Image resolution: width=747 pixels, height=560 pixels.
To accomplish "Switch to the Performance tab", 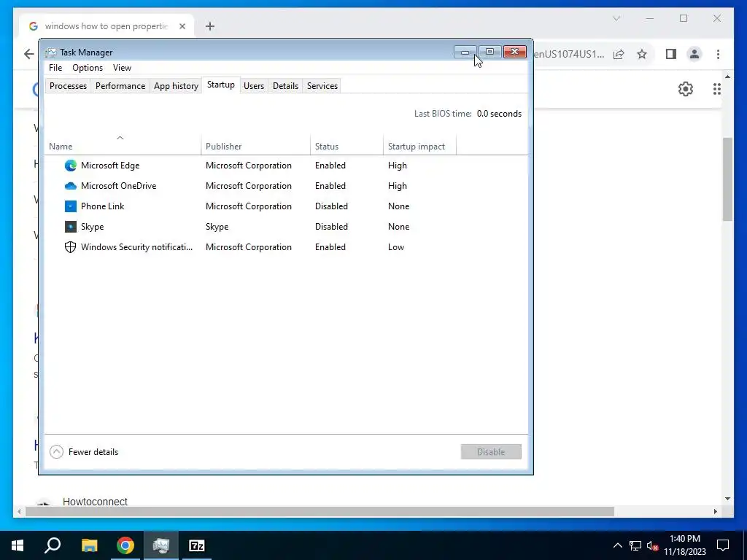I will 120,86.
